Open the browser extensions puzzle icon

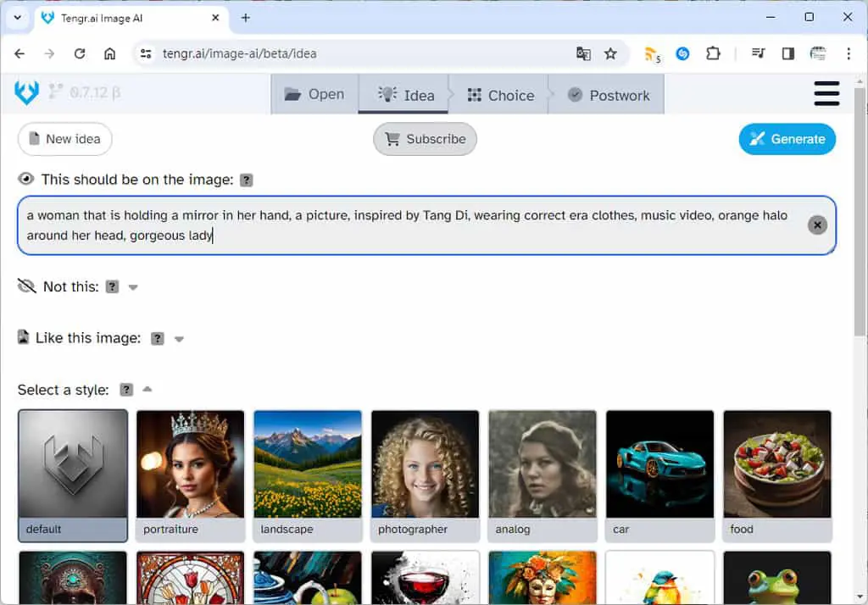[713, 53]
